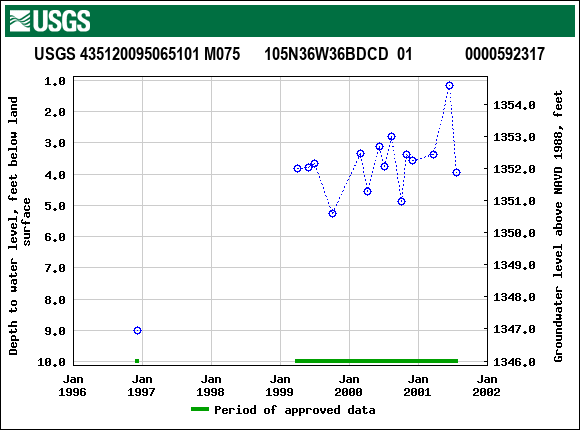This screenshot has width=580, height=430.
Task: Click the first 1999 data point, near 3.8 feet
Action: coord(297,168)
